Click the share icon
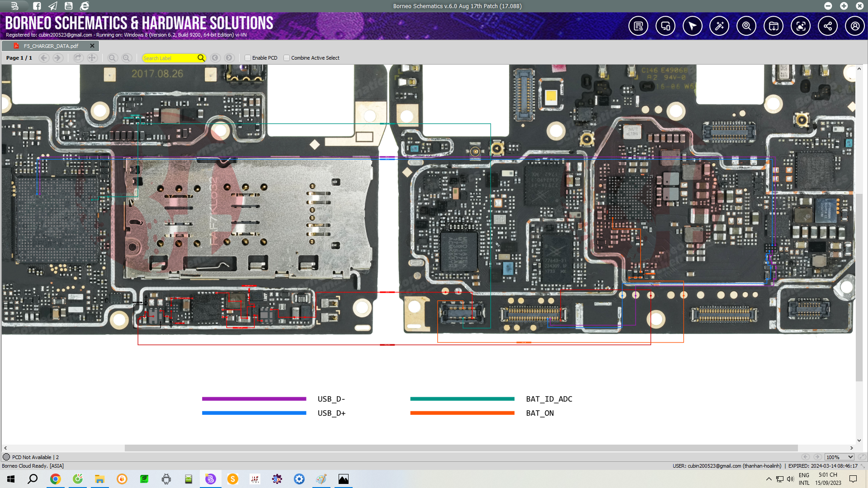Image resolution: width=868 pixels, height=488 pixels. coord(828,26)
